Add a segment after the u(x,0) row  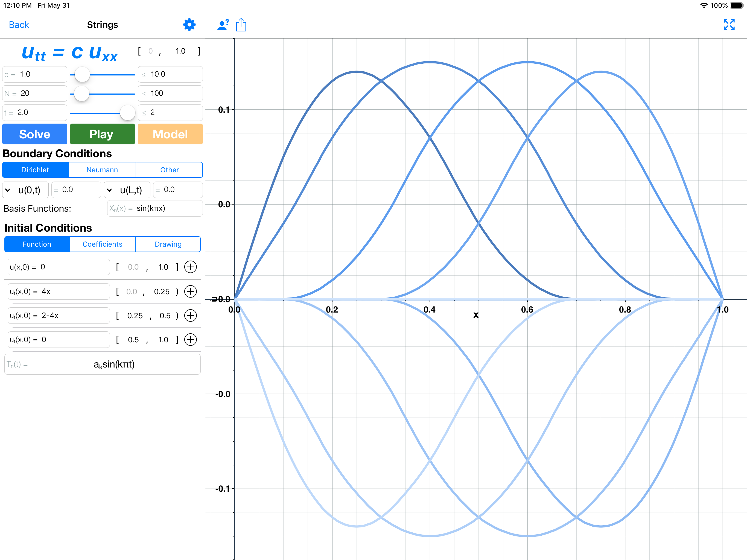pyautogui.click(x=191, y=267)
